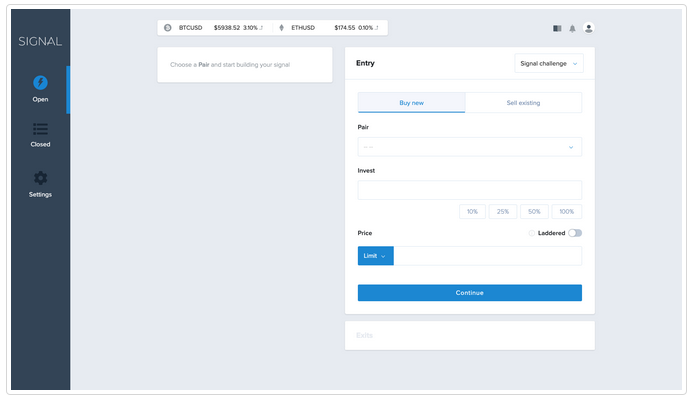Switch to the Sell existing tab
Viewport: 696px width, 399px height.
pyautogui.click(x=523, y=103)
